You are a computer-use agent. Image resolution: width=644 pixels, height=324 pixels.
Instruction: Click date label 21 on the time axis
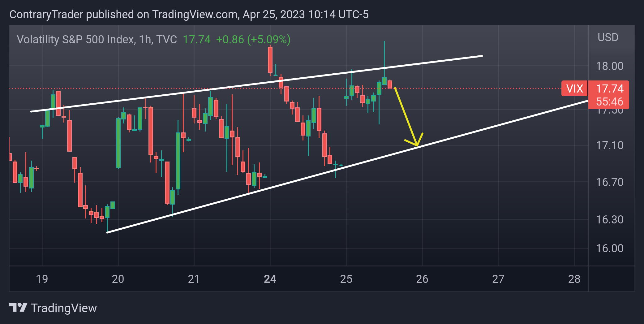click(194, 279)
